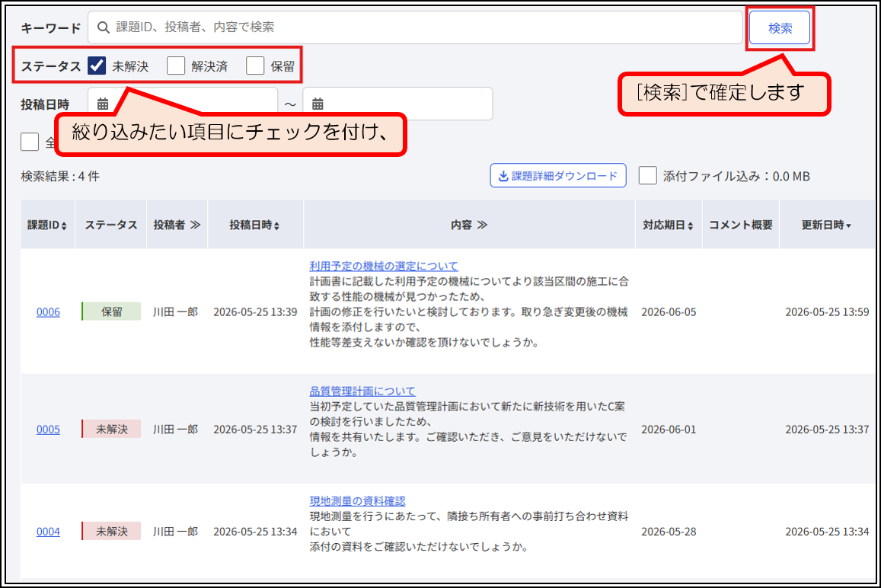Click posted time 2026-05-25 13:39
Image resolution: width=881 pixels, height=588 pixels.
pyautogui.click(x=255, y=312)
